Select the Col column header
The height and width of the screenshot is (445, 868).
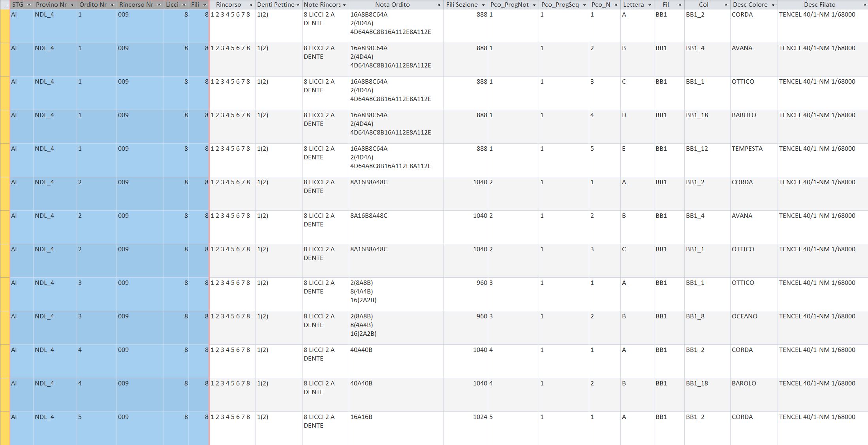point(703,5)
